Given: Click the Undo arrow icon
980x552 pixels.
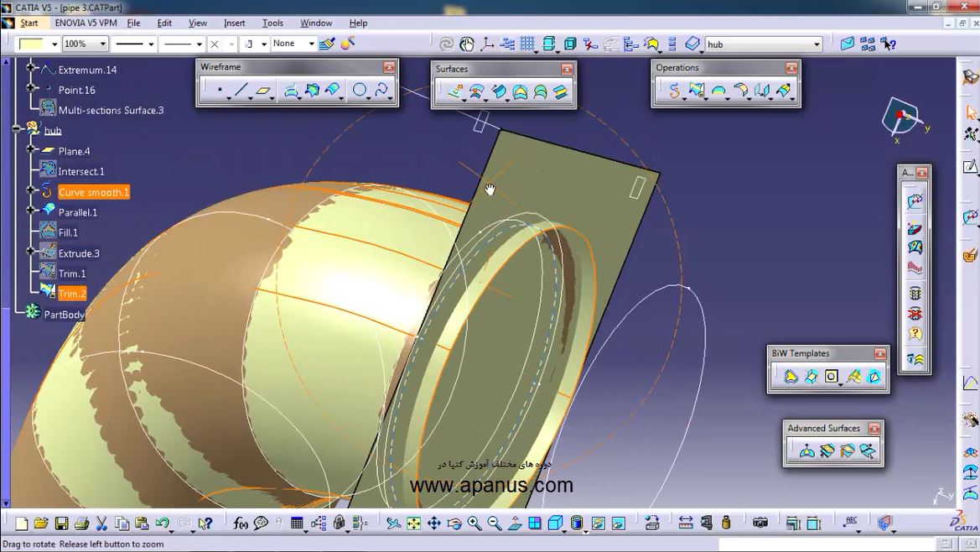Looking at the screenshot, I should click(x=162, y=523).
